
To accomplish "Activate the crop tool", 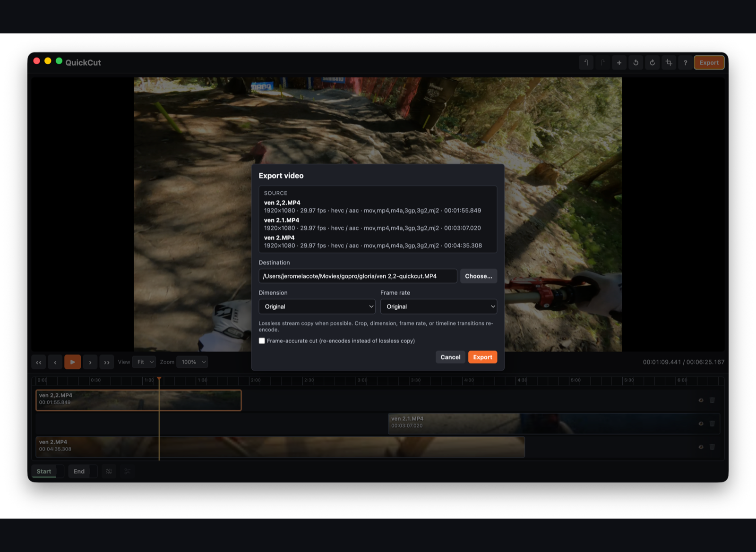I will click(669, 62).
